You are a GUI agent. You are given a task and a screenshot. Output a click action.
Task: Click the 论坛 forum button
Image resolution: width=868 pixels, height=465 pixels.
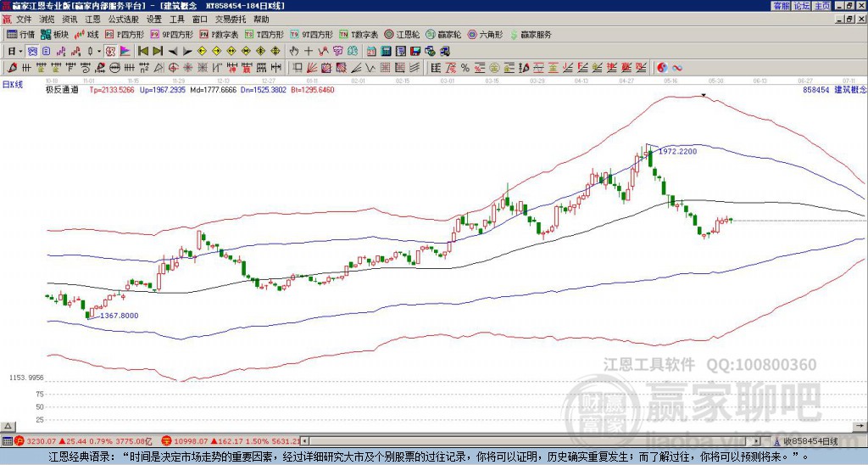802,6
